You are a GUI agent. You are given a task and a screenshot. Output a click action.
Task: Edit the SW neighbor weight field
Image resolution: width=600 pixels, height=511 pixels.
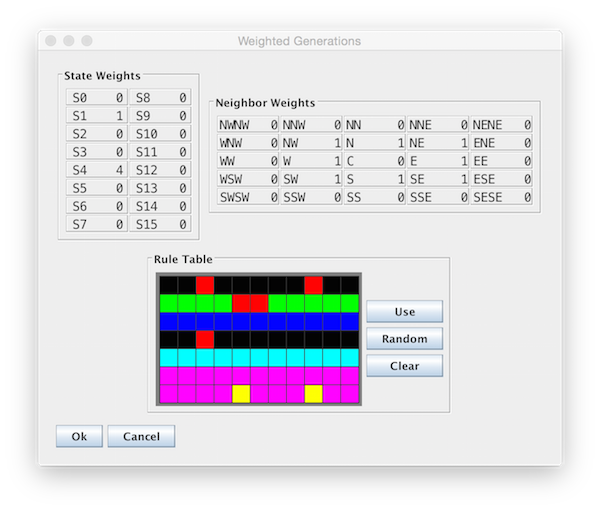tap(311, 179)
